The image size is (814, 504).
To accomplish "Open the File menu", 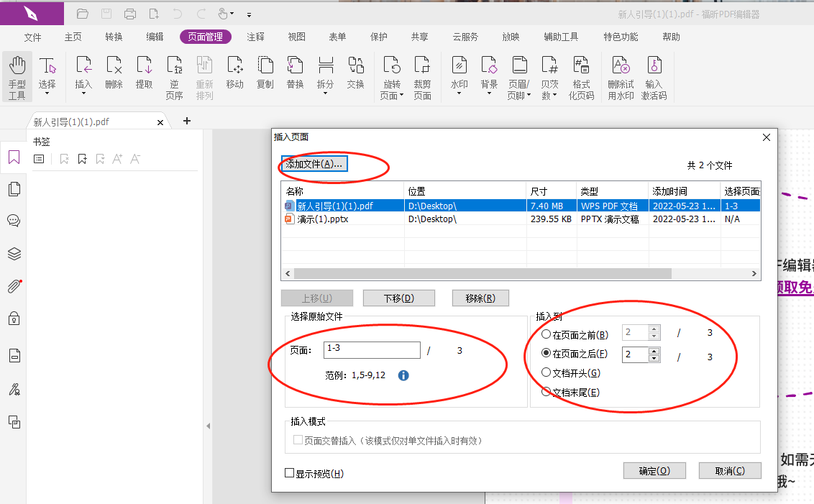I will (x=32, y=37).
